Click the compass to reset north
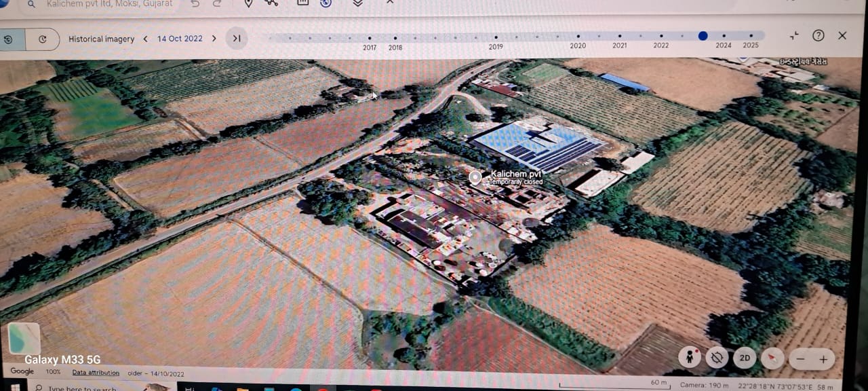The height and width of the screenshot is (391, 868). [772, 358]
